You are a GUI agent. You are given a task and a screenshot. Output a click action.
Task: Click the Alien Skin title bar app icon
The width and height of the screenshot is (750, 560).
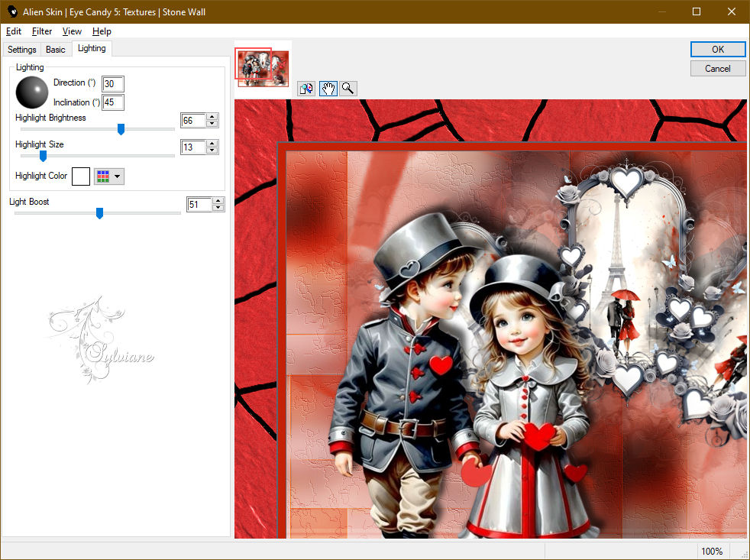coord(12,11)
